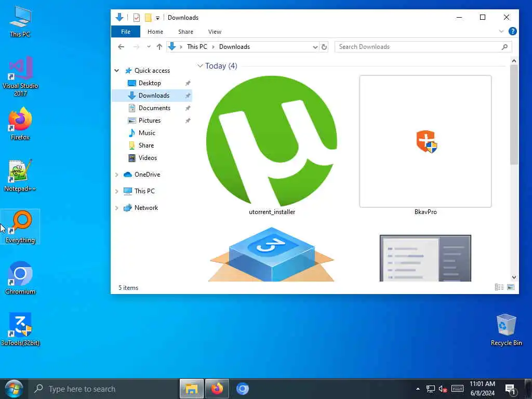
Task: Open File Explorer from the taskbar
Action: pos(191,389)
